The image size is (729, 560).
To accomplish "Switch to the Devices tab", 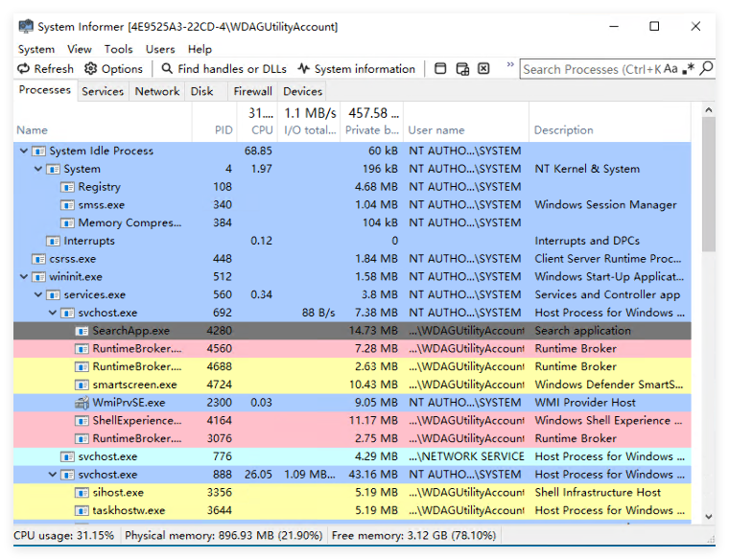I will click(303, 91).
